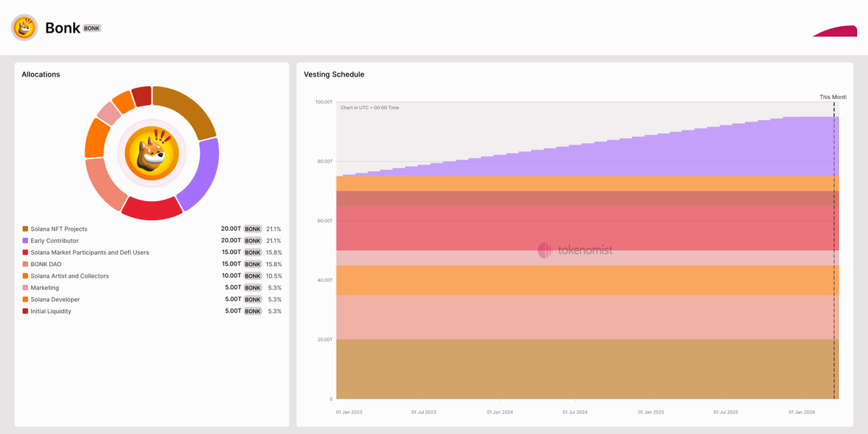Click the BONK DAO legend color swatch
This screenshot has height=434, width=868.
(25, 264)
